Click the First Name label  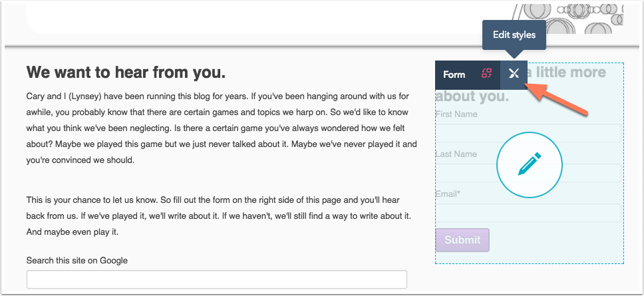pos(456,114)
